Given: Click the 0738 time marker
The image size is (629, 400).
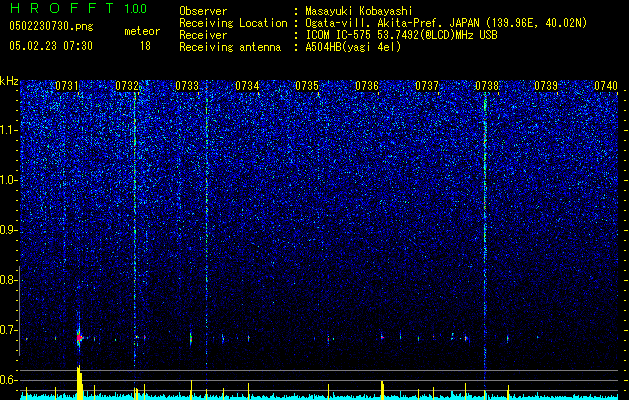Looking at the screenshot, I should [x=487, y=86].
